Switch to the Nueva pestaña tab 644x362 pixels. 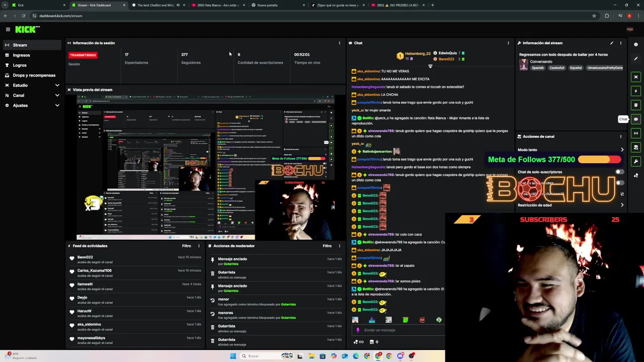coord(278,5)
